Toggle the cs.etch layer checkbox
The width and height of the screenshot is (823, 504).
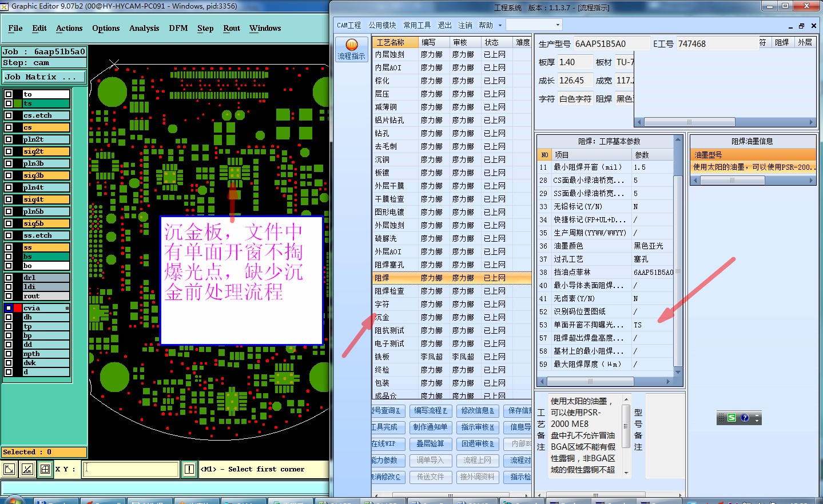(9, 115)
